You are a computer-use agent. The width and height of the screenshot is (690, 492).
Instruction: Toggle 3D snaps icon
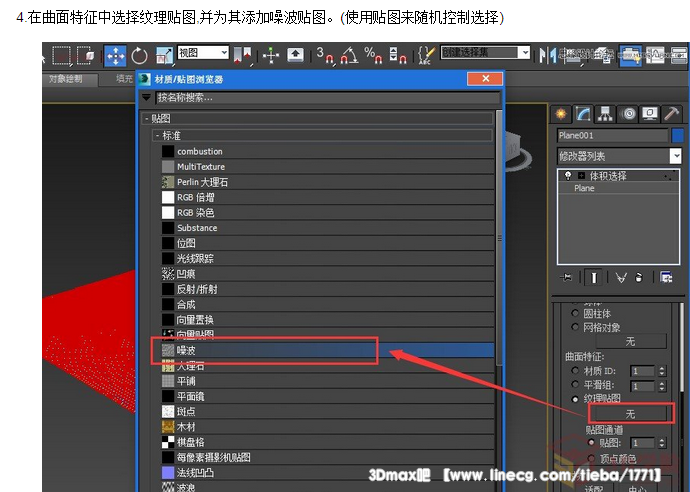(325, 56)
